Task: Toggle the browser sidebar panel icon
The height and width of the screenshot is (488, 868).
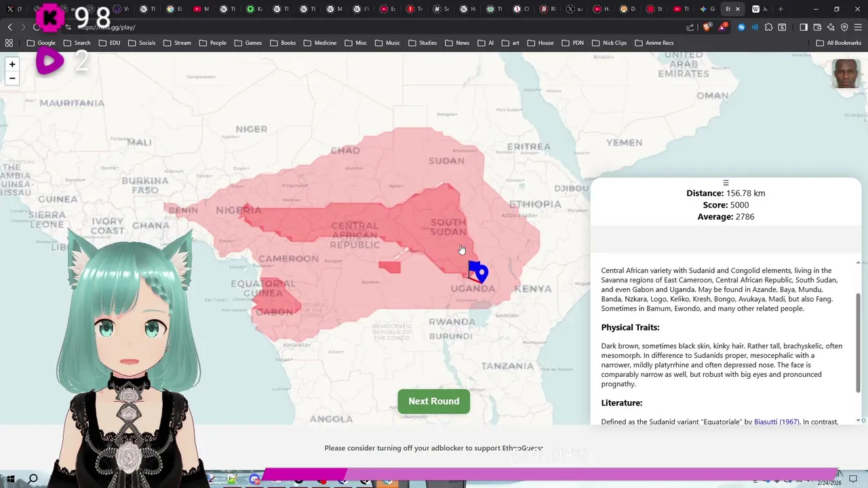Action: click(804, 27)
